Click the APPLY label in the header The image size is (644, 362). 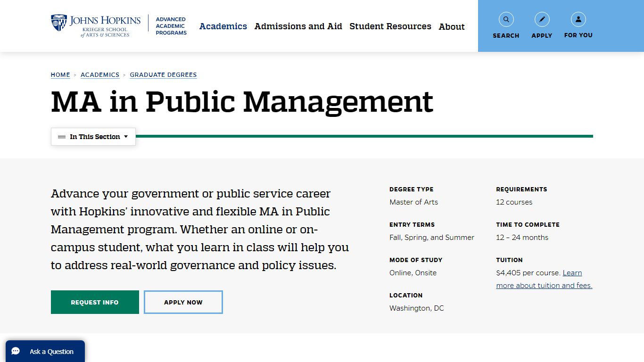(x=542, y=35)
